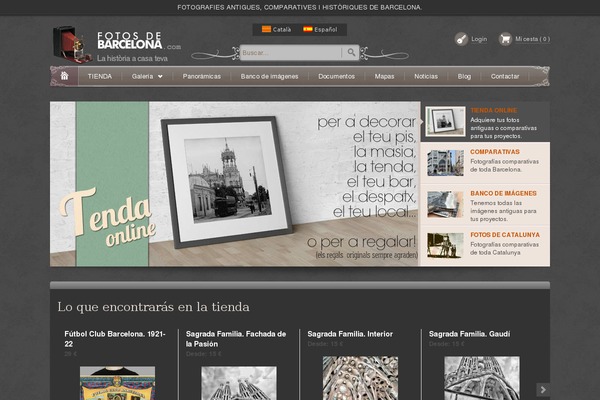
Task: Click 'Fotografías comparativas de toda Catalunya' text
Action: 504,248
